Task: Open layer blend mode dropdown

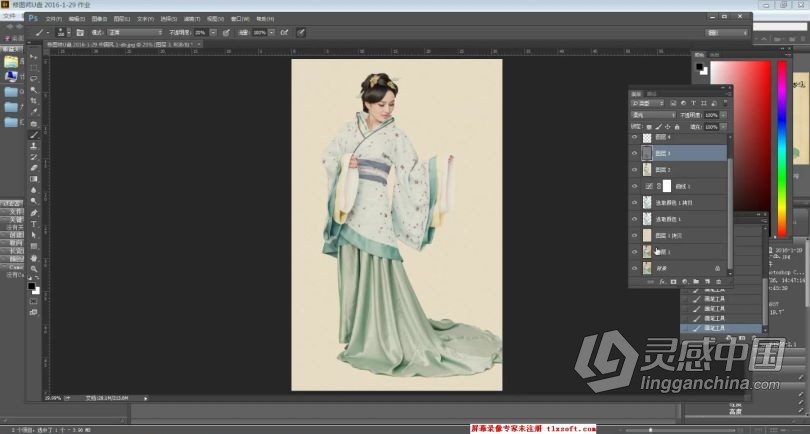Action: tap(653, 115)
